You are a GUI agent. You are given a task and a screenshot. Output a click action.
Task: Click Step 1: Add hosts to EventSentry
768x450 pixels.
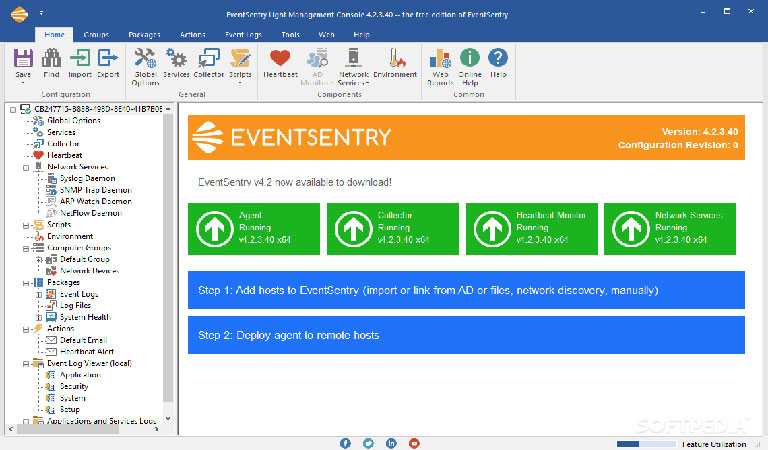466,290
